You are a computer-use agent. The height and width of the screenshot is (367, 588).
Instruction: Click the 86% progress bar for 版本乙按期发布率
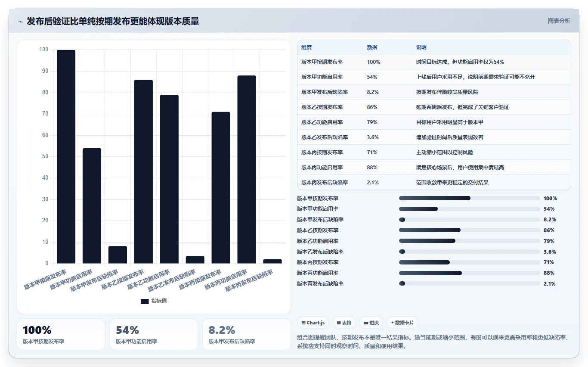click(470, 230)
